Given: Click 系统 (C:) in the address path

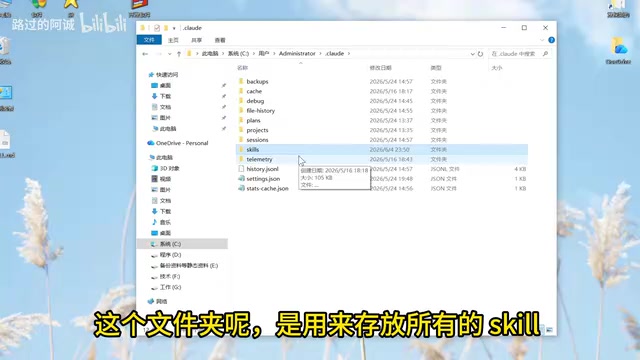Looking at the screenshot, I should click(238, 53).
